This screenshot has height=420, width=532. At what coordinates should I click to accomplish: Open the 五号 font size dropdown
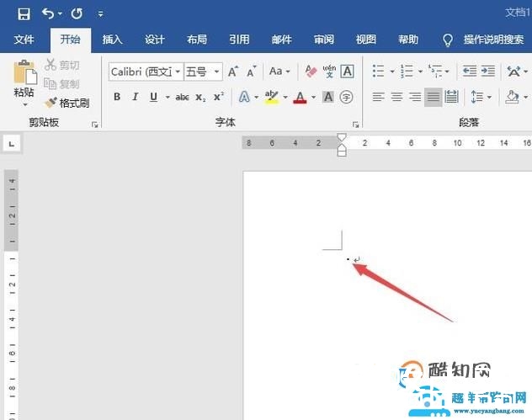point(216,72)
